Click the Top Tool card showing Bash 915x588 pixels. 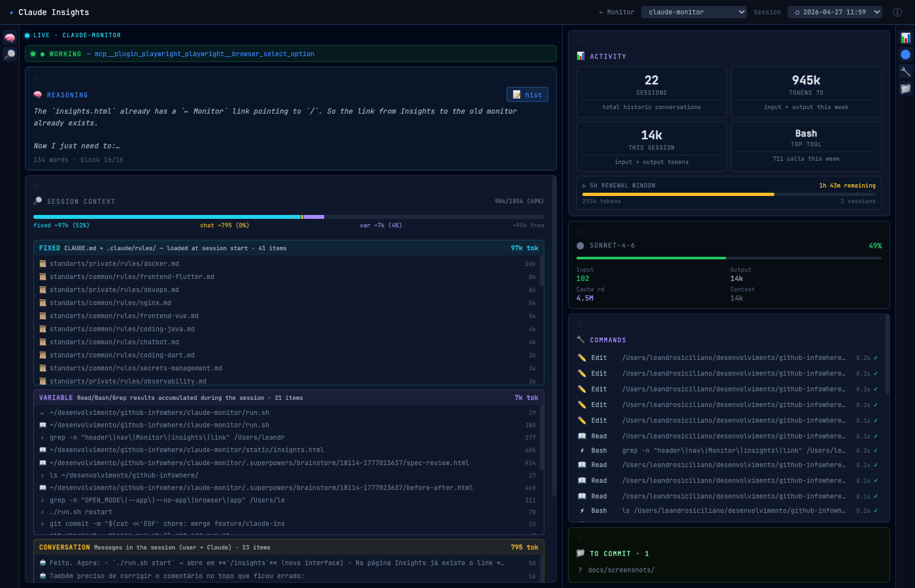click(x=806, y=146)
